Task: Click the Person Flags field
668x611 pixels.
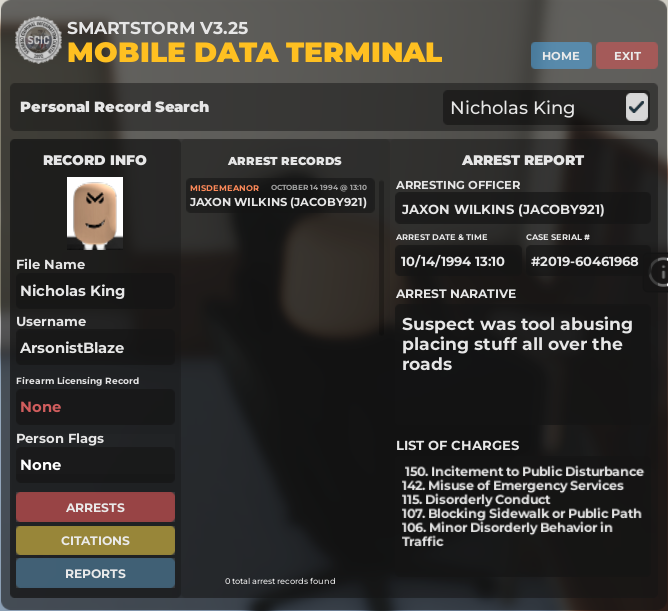Action: pyautogui.click(x=95, y=465)
